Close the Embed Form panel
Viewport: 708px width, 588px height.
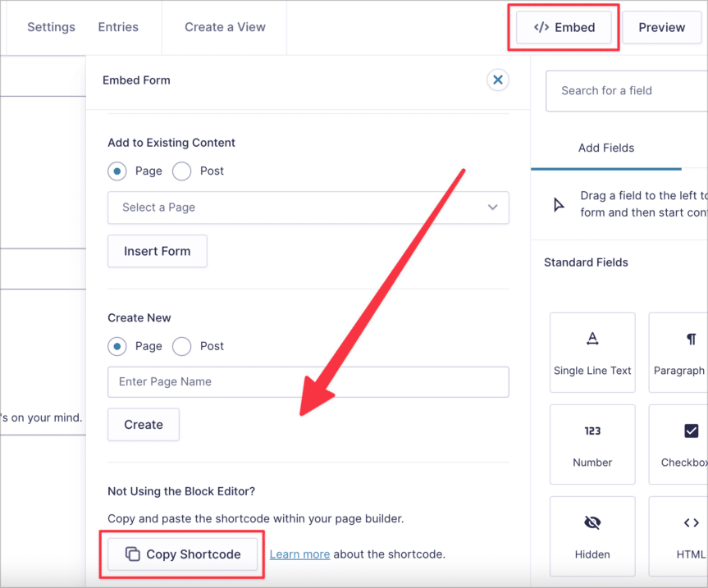click(498, 80)
